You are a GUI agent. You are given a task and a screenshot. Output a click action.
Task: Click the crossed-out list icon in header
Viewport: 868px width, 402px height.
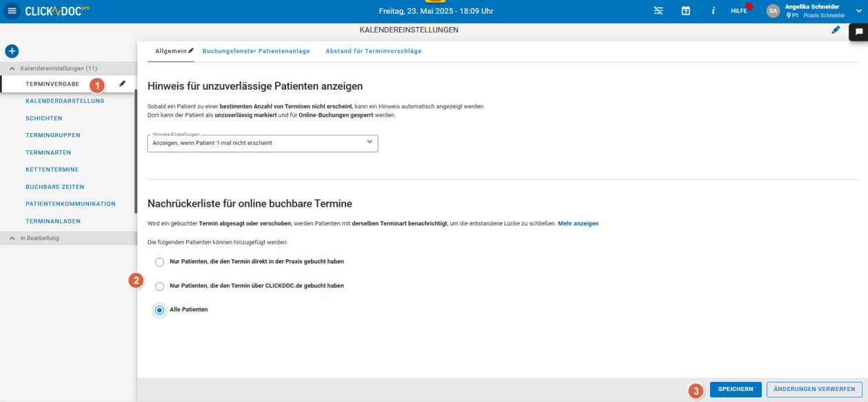point(658,11)
